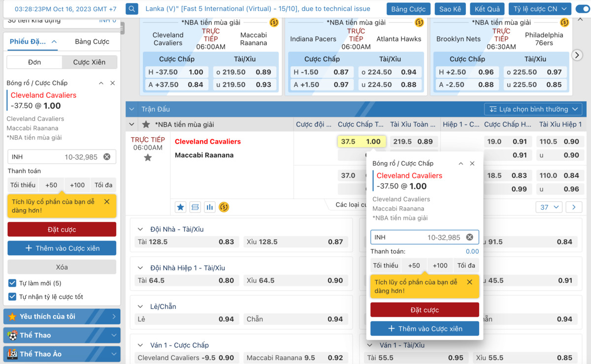The width and height of the screenshot is (591, 364).
Task: Click the blue star favorites icon under match
Action: (x=181, y=207)
